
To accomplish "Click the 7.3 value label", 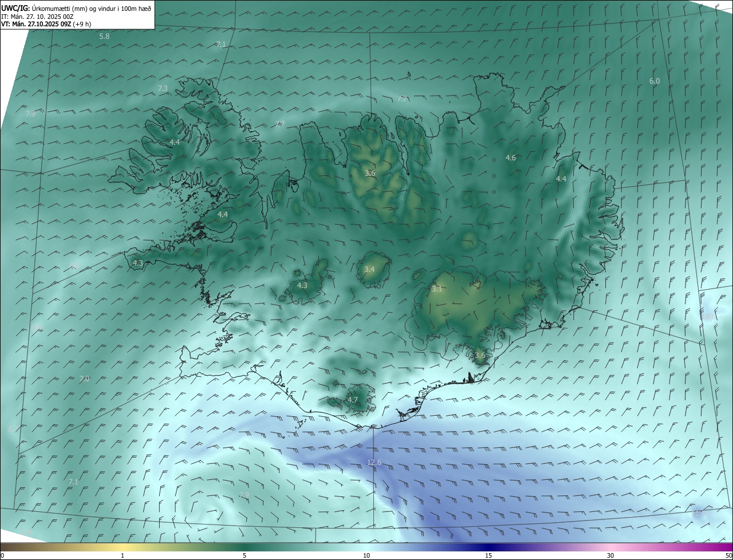I will 163,89.
